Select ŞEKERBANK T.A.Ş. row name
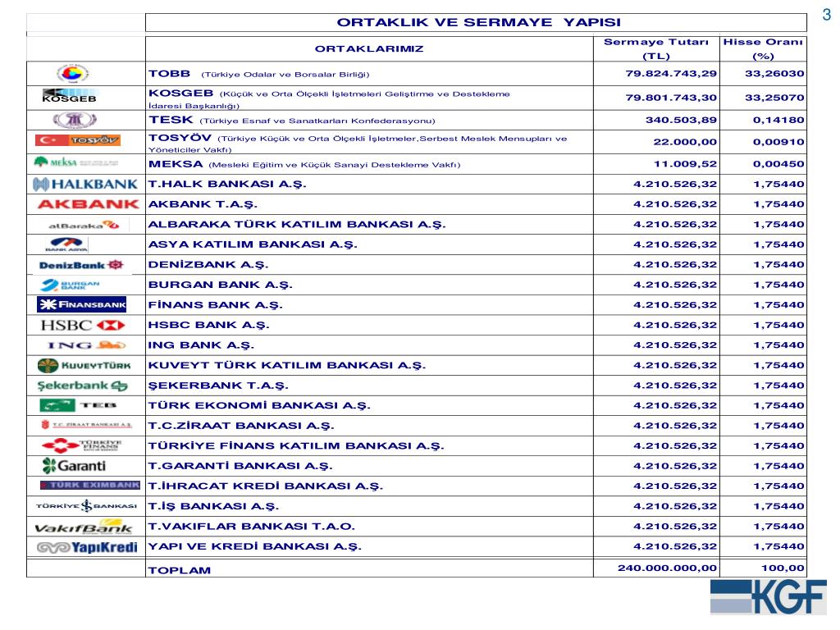The width and height of the screenshot is (840, 630). [x=218, y=386]
